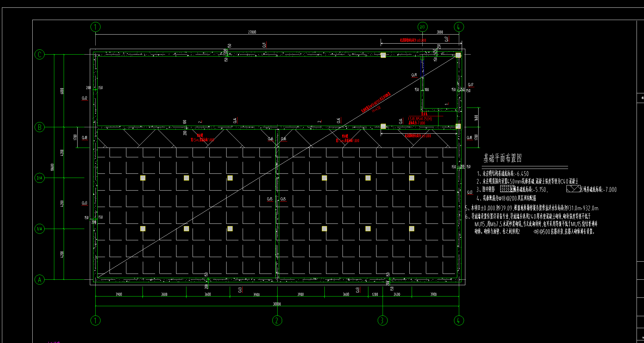Viewport: 644px width, 343px height.
Task: Select the bottom axis bubble labeled 2
Action: point(277,320)
